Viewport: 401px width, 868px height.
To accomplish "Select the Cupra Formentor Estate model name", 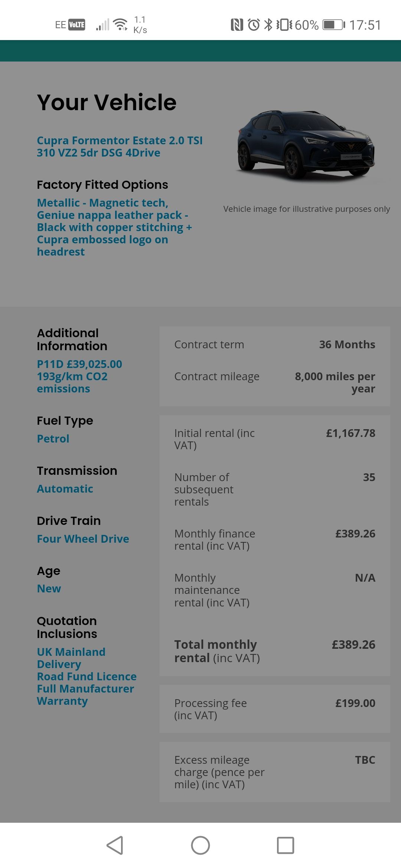I will 120,147.
